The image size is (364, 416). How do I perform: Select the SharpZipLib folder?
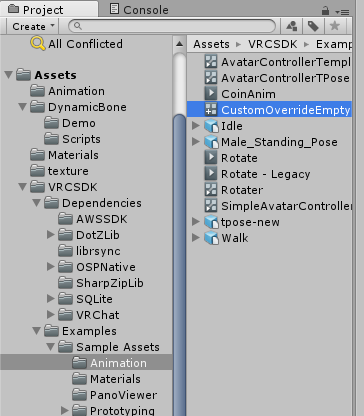point(101,283)
